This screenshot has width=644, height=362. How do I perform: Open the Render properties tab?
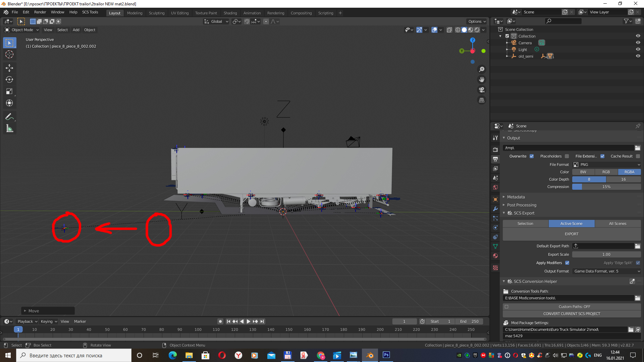pyautogui.click(x=495, y=149)
